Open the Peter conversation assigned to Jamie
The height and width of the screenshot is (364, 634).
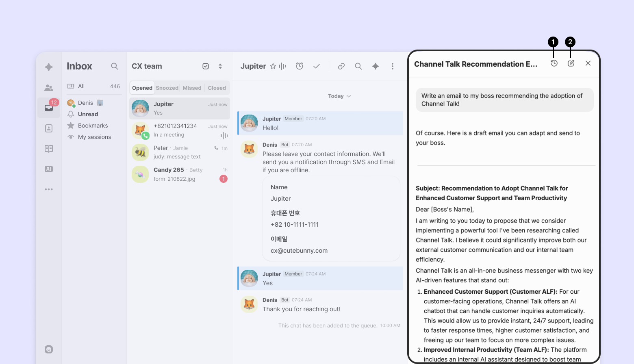point(180,152)
